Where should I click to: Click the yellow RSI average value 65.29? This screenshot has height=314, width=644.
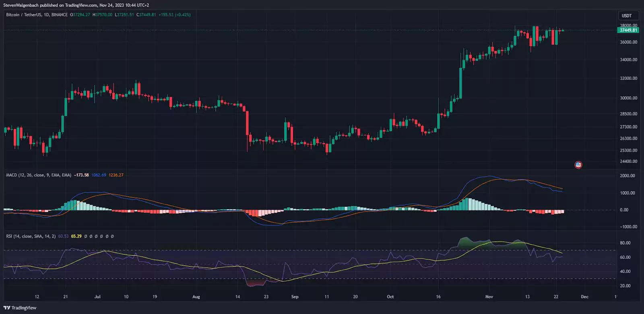click(x=76, y=236)
